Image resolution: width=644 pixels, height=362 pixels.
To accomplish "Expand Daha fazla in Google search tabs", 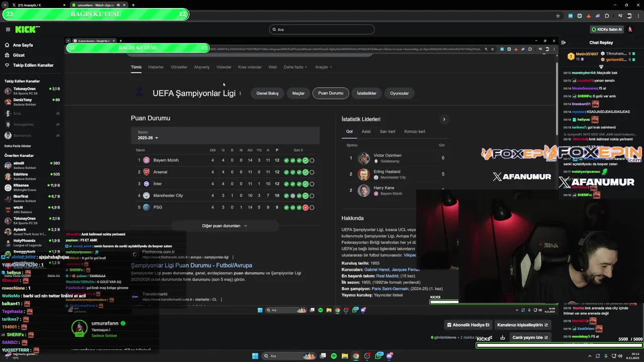I will click(x=295, y=67).
